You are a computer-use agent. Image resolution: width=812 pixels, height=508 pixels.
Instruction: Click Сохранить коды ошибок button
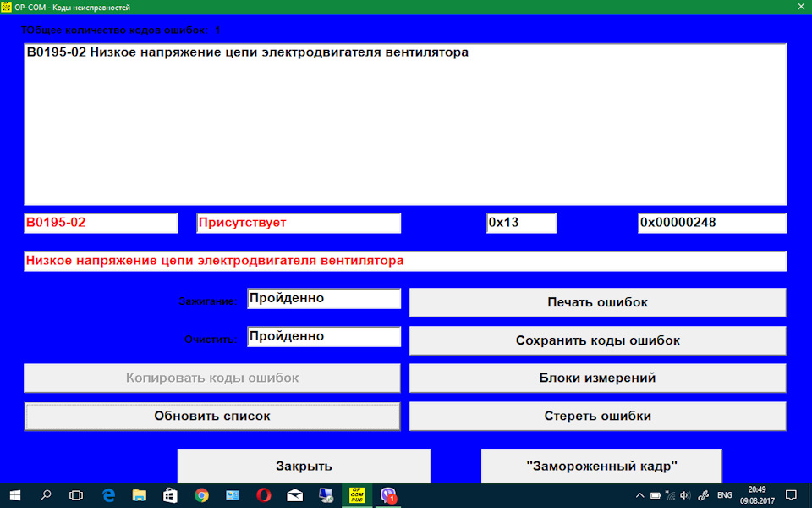tap(598, 340)
